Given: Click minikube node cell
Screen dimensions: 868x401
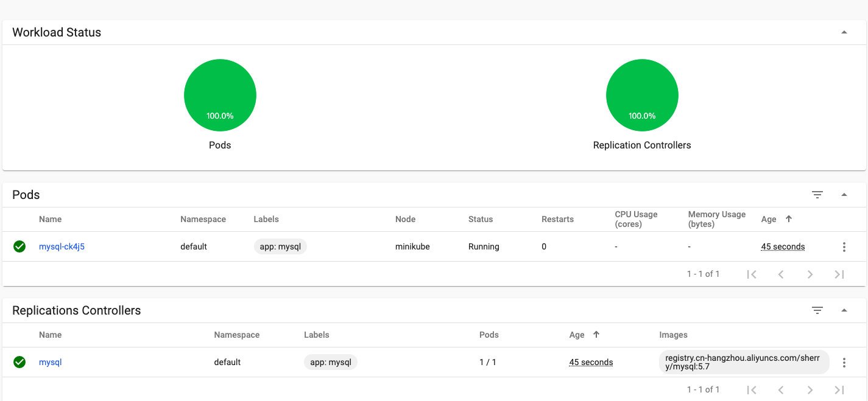Looking at the screenshot, I should 412,246.
